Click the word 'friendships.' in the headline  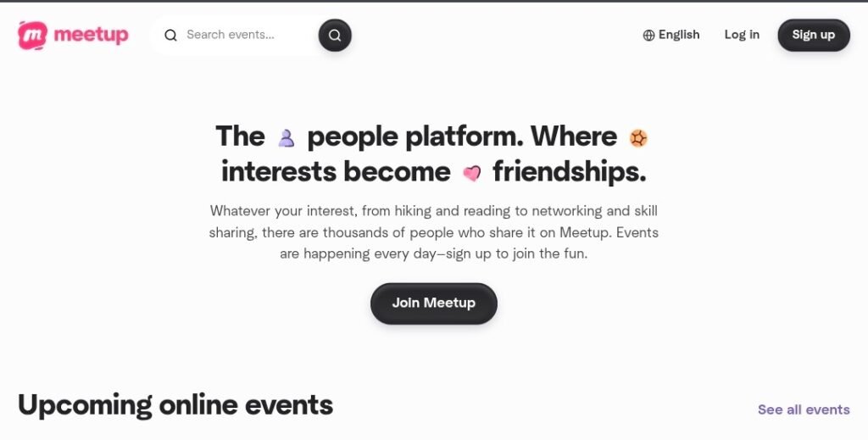click(569, 172)
